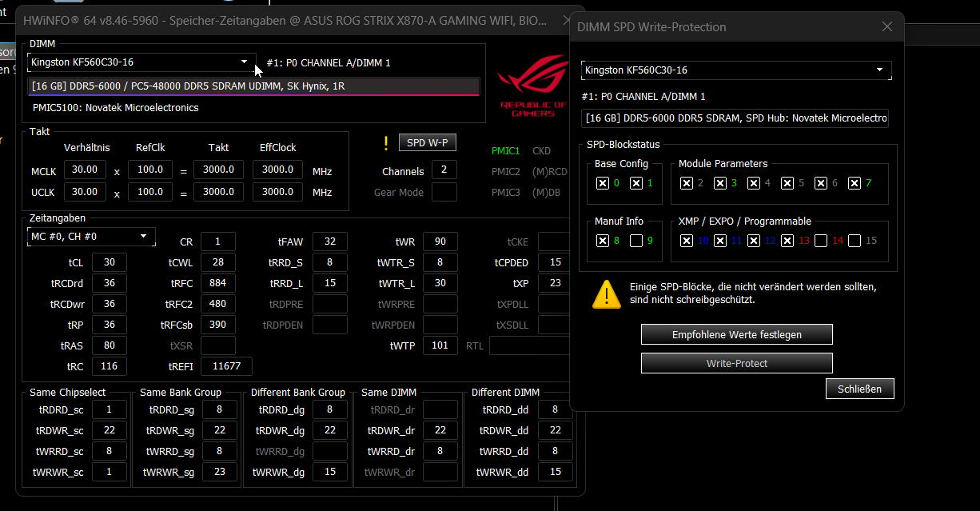The width and height of the screenshot is (980, 511).
Task: Toggle SPD block 0 write protection
Action: coord(603,183)
